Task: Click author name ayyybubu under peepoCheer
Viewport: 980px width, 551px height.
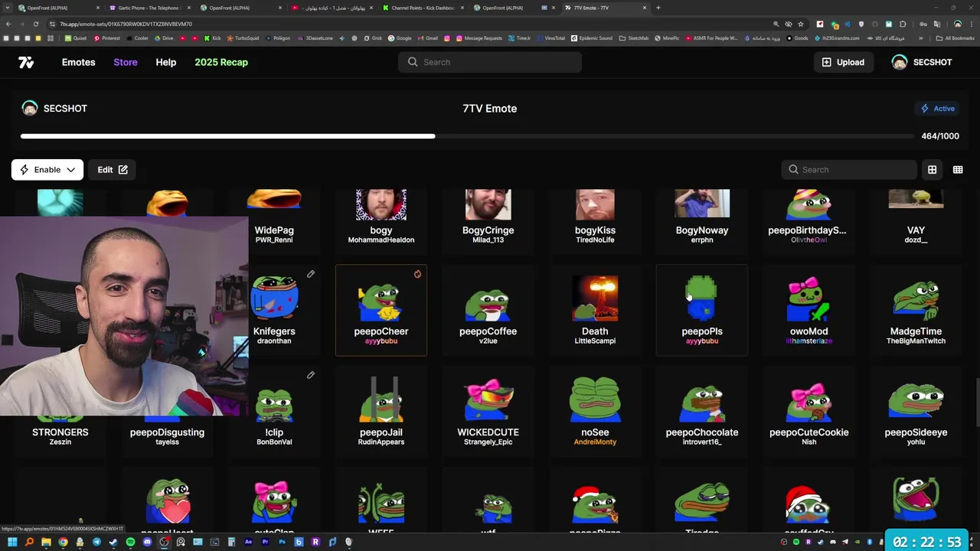Action: pyautogui.click(x=381, y=341)
